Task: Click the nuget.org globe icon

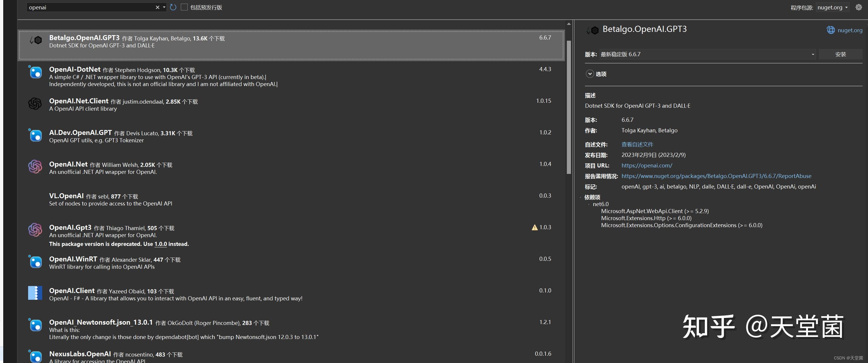Action: 831,30
